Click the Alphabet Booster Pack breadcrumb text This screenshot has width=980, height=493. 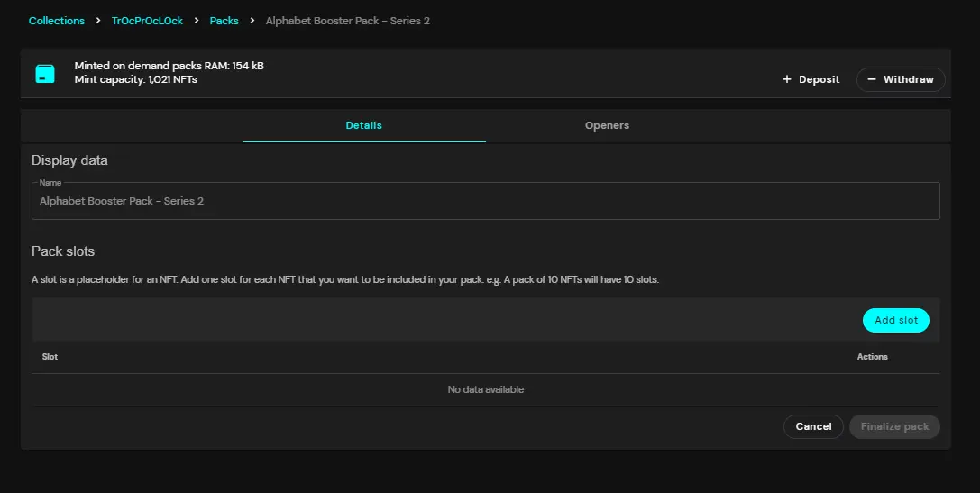347,21
